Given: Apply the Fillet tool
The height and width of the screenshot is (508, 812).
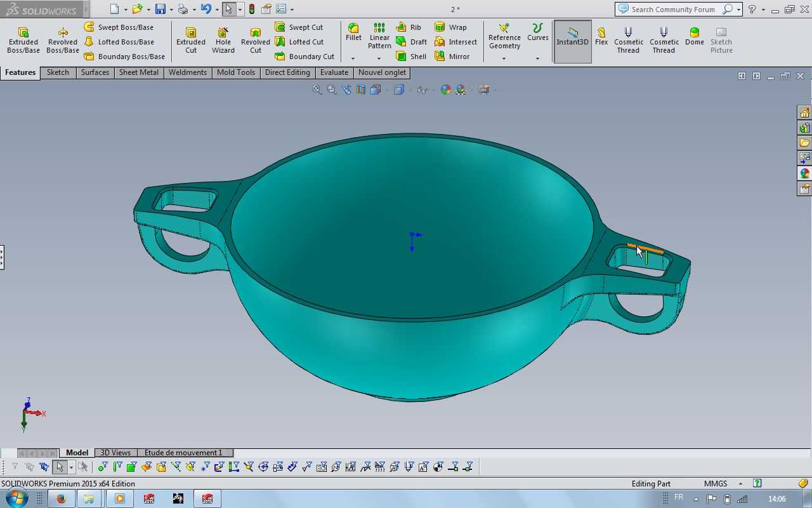Looking at the screenshot, I should click(353, 32).
